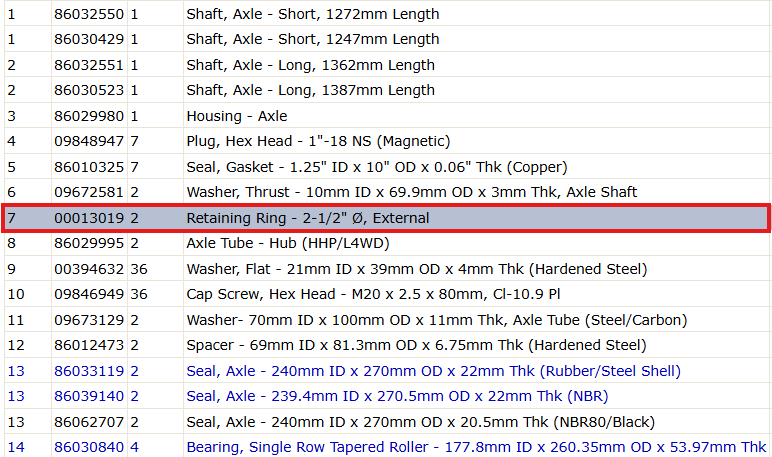Click Washer, Flat hardened steel row
The image size is (772, 457).
click(x=386, y=269)
